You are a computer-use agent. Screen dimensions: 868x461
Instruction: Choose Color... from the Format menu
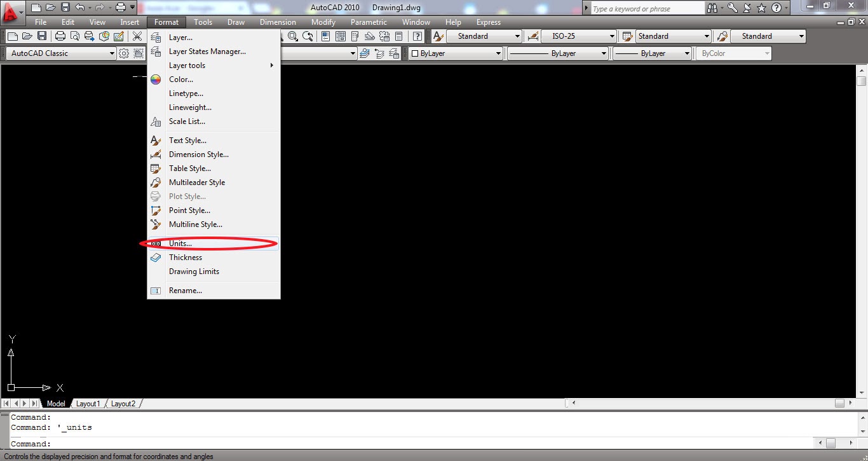pyautogui.click(x=214, y=79)
